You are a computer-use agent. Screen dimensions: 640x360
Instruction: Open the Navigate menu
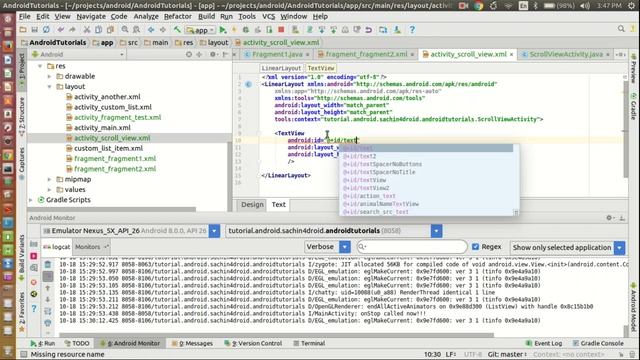point(91,17)
